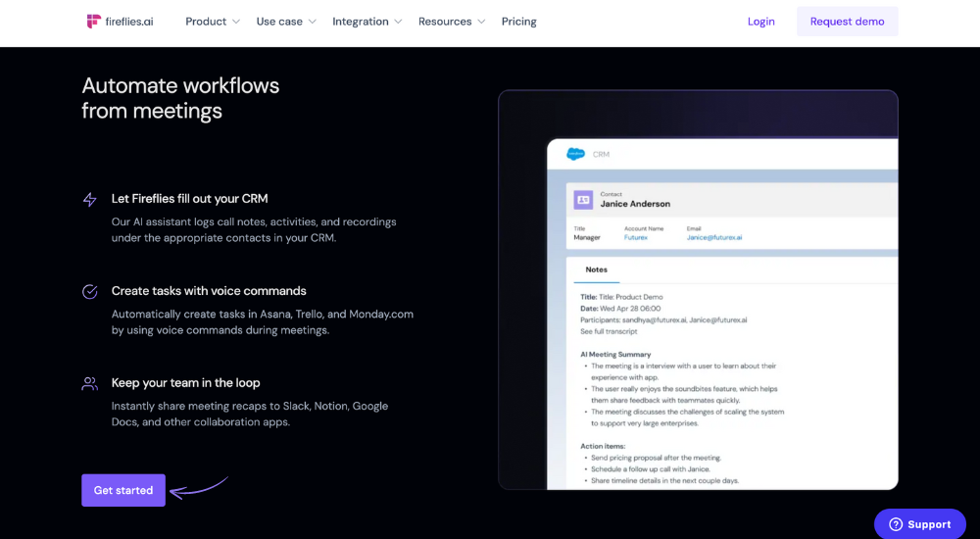
Task: Open the Product dropdown menu
Action: [x=213, y=22]
